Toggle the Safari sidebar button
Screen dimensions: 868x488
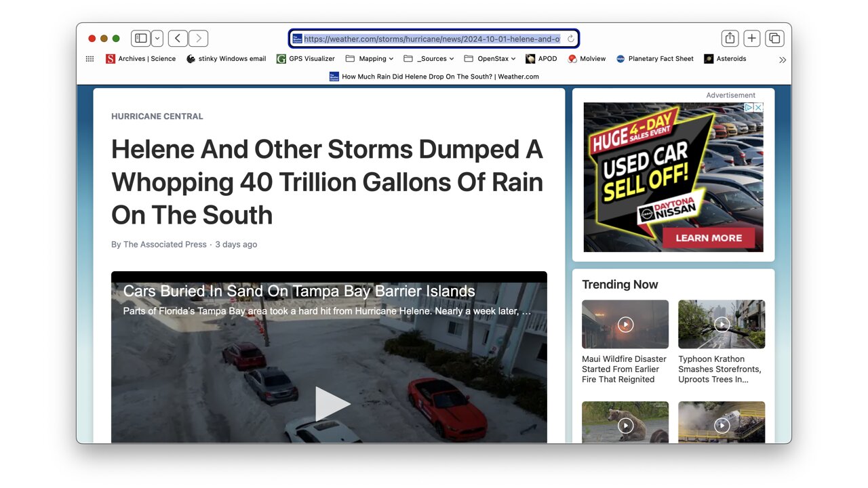[141, 39]
